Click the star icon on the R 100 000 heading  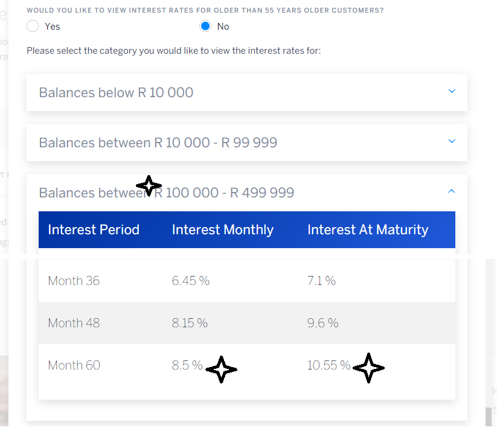(149, 185)
